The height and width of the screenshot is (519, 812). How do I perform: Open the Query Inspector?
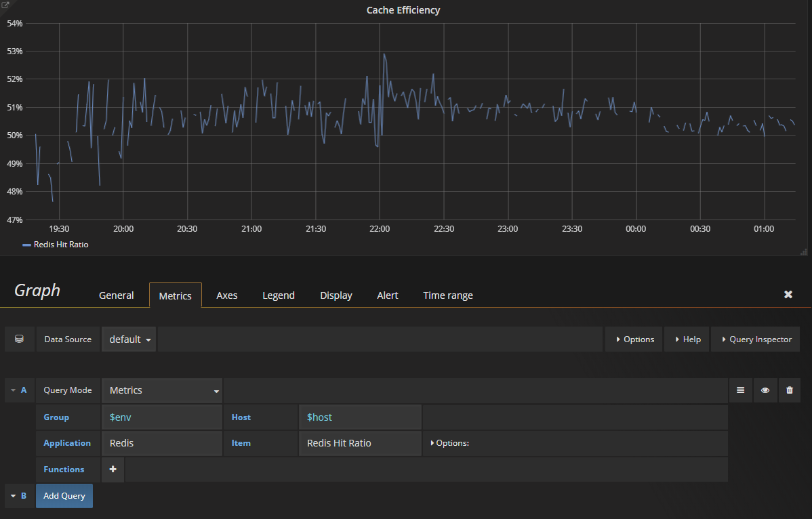click(755, 339)
